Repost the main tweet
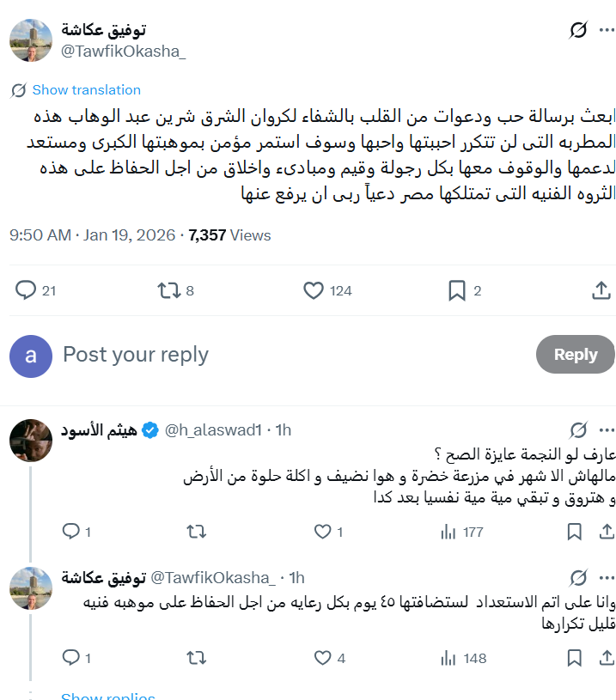Viewport: 616px width, 700px height. (x=168, y=291)
